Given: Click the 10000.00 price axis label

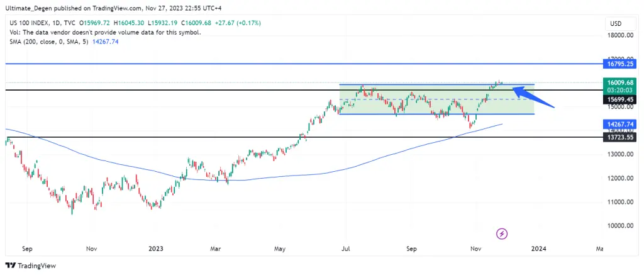Looking at the screenshot, I should coord(619,226).
